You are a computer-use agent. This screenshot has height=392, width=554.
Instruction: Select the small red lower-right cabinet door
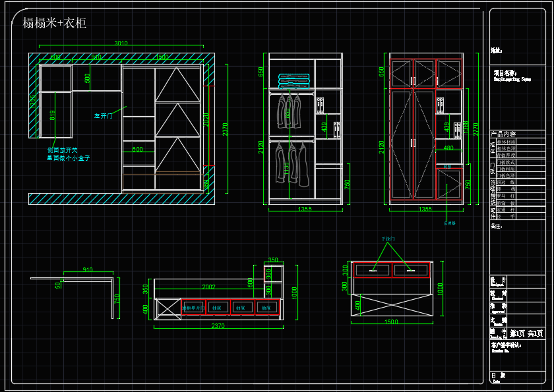[448, 184]
